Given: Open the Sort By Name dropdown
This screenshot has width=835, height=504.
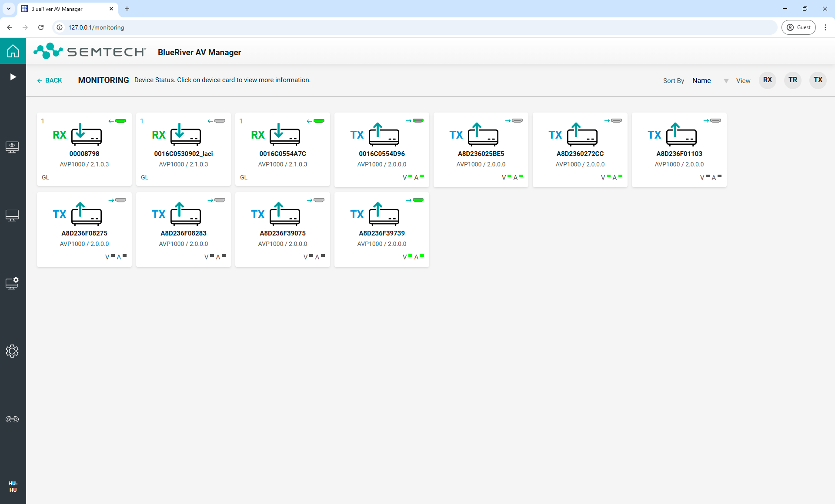Looking at the screenshot, I should coord(701,80).
